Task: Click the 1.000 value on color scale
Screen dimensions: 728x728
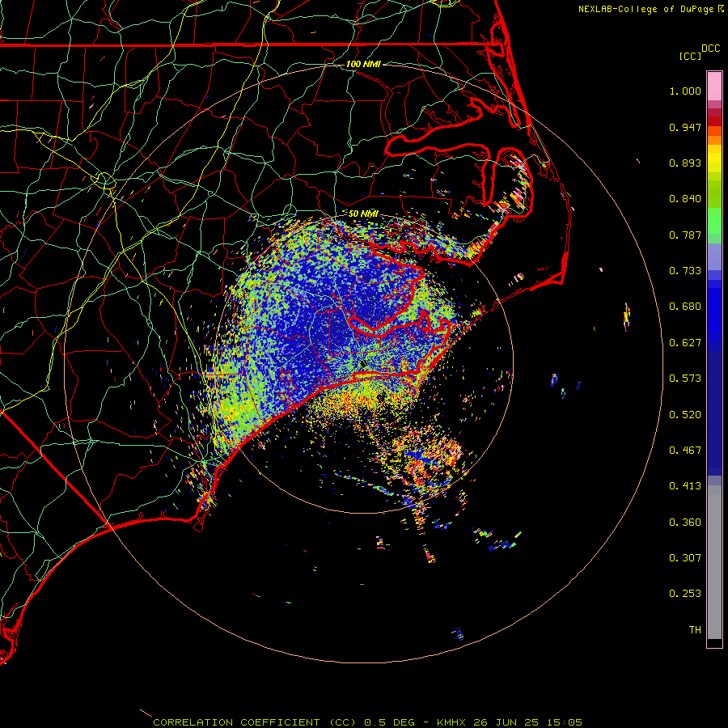Action: tap(685, 91)
